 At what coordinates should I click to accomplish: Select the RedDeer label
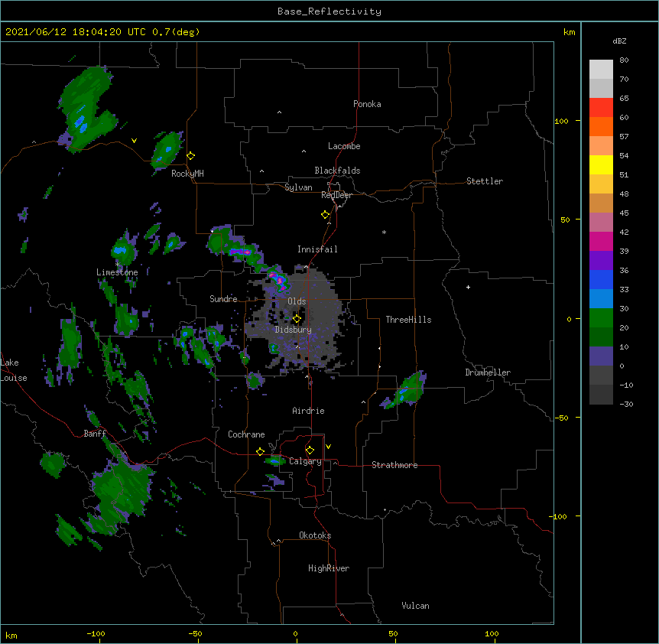336,195
